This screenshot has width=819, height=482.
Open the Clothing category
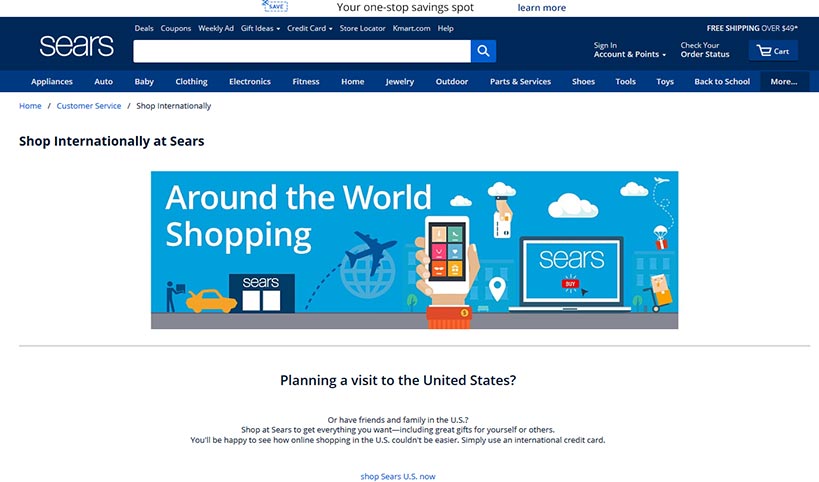[x=191, y=81]
